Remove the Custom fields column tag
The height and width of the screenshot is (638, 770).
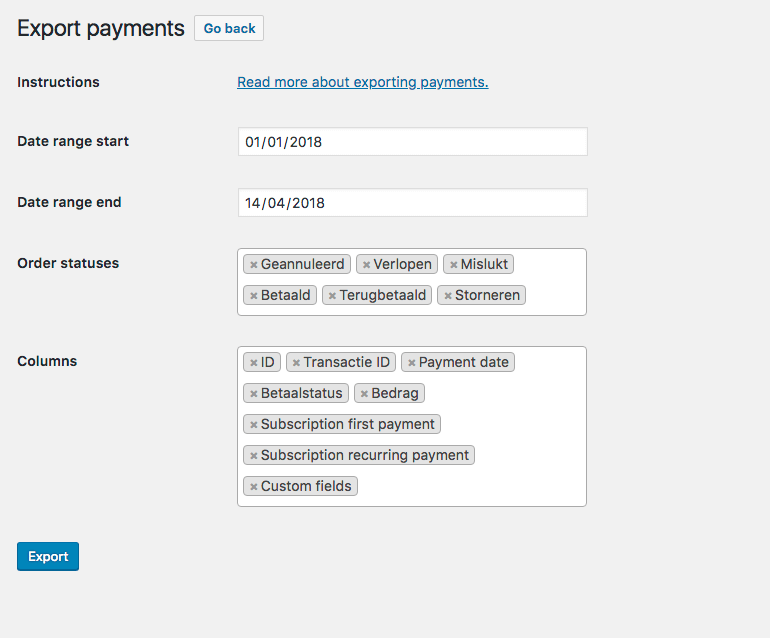(x=254, y=487)
